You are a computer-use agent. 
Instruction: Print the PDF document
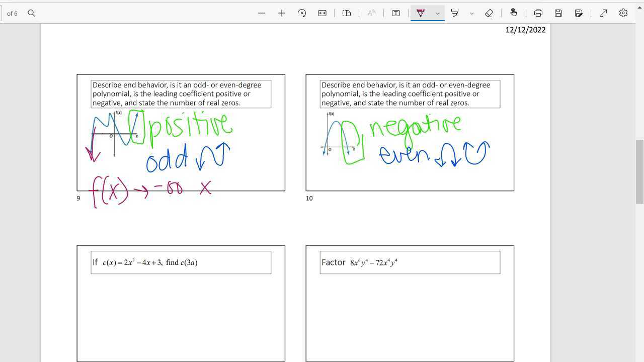coord(538,13)
